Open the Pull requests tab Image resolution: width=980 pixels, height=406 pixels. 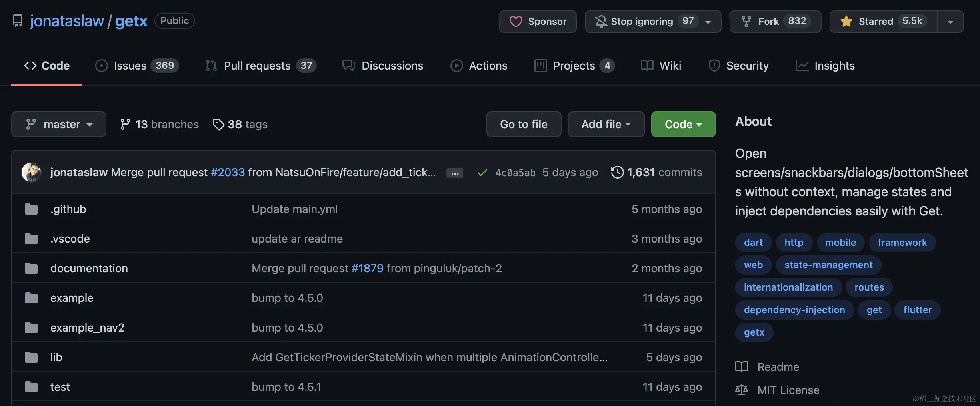[260, 66]
